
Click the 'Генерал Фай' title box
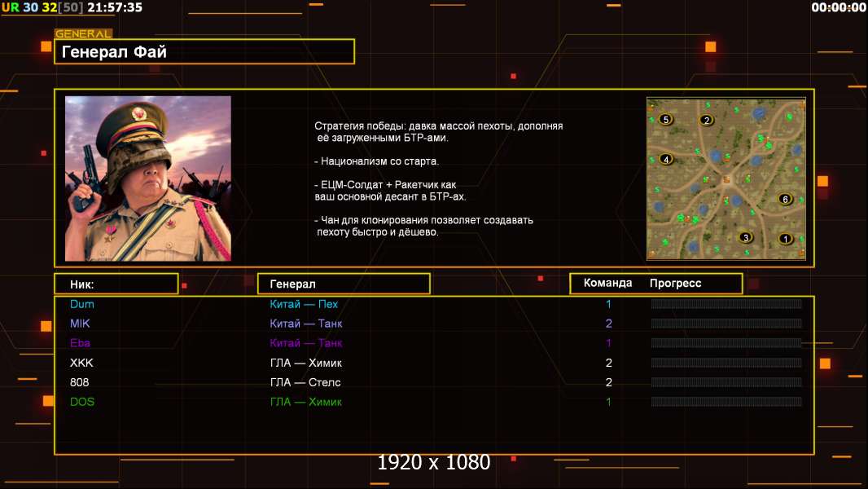[x=204, y=51]
